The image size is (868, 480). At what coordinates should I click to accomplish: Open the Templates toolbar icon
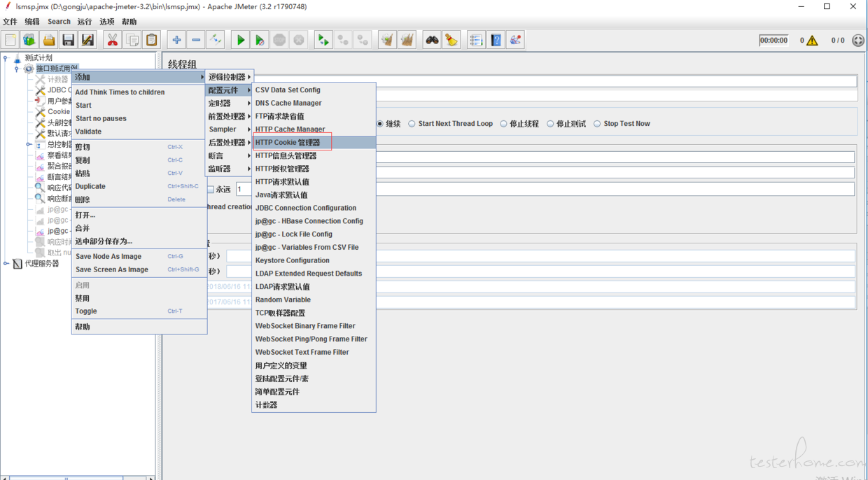point(29,40)
